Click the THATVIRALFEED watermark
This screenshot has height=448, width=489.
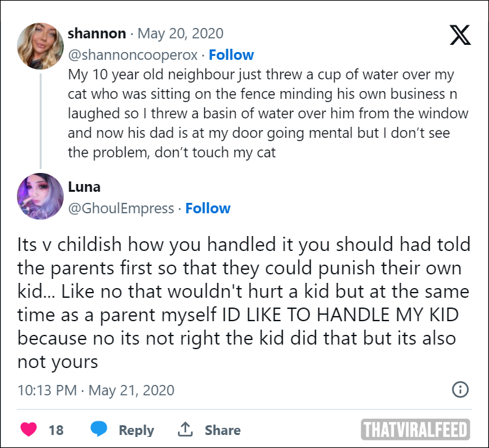click(x=416, y=429)
